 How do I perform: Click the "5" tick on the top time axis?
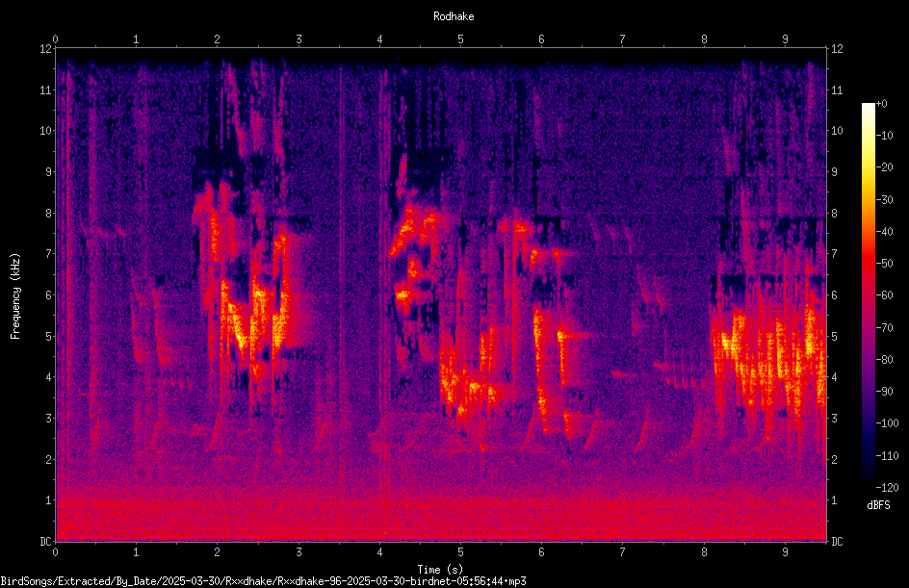pos(461,39)
